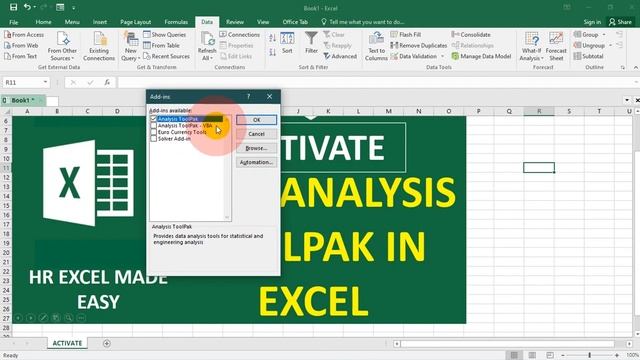Check the Solver Add-in box

coord(153,138)
